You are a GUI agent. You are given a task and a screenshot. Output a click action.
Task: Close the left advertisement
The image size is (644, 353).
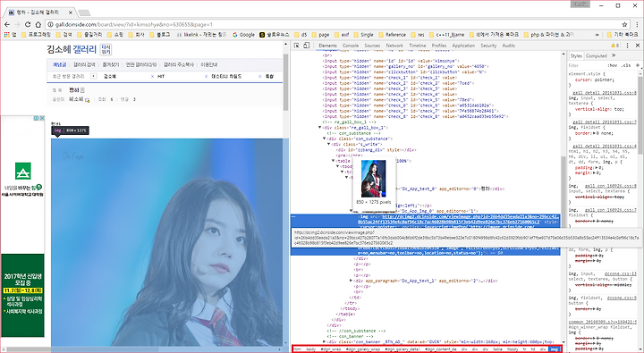[41, 118]
